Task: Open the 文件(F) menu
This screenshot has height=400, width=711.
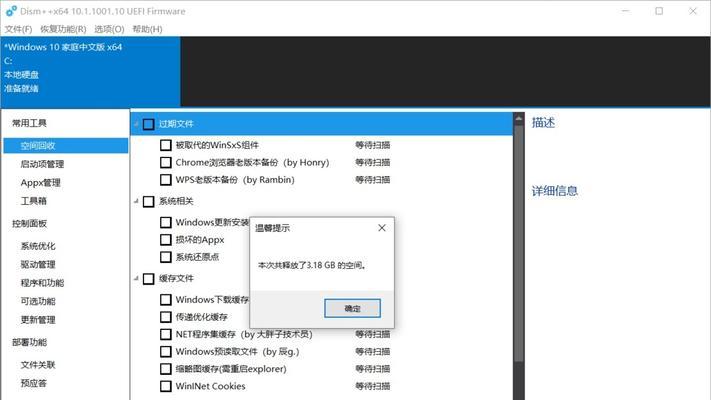Action: point(18,29)
